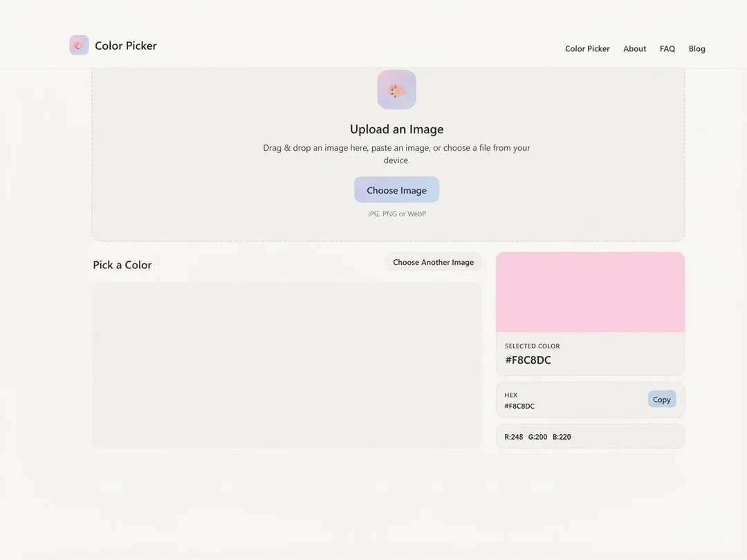Screen dimensions: 747x560
Task: Click the HEX label
Action: pos(510,395)
